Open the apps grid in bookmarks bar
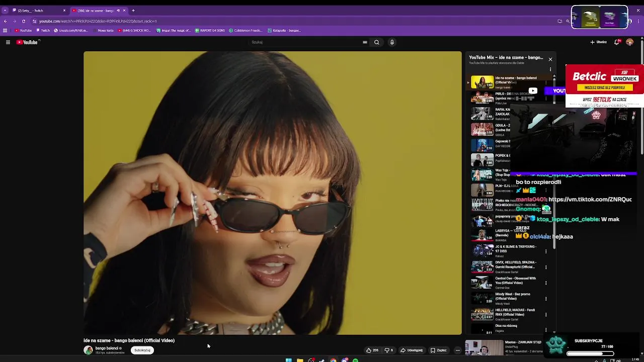 tap(5, 31)
